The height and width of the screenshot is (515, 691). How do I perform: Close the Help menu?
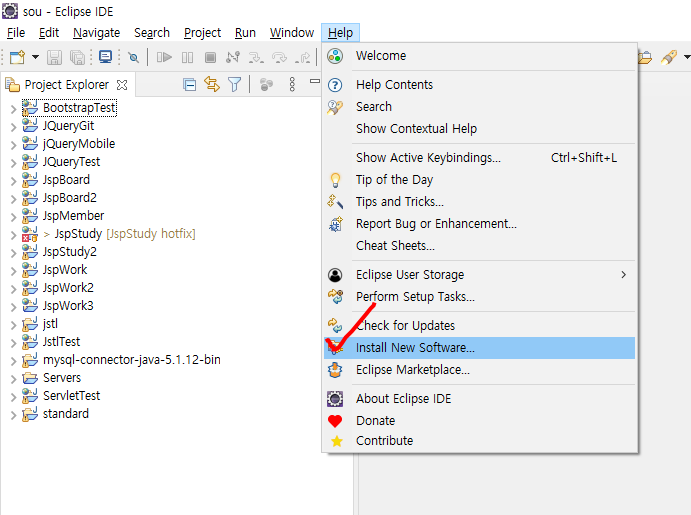[x=340, y=33]
